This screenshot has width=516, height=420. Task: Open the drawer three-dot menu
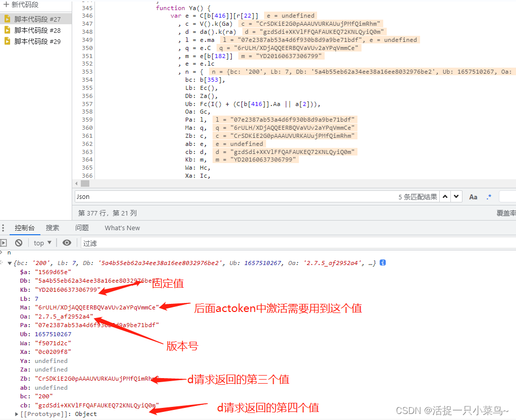click(x=4, y=228)
